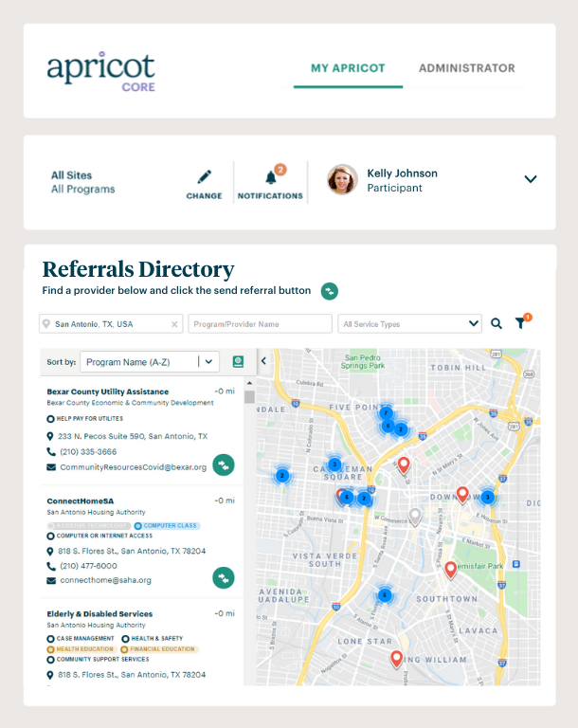Image resolution: width=578 pixels, height=728 pixels.
Task: Open the Sort by Program Name dropdown
Action: [150, 361]
